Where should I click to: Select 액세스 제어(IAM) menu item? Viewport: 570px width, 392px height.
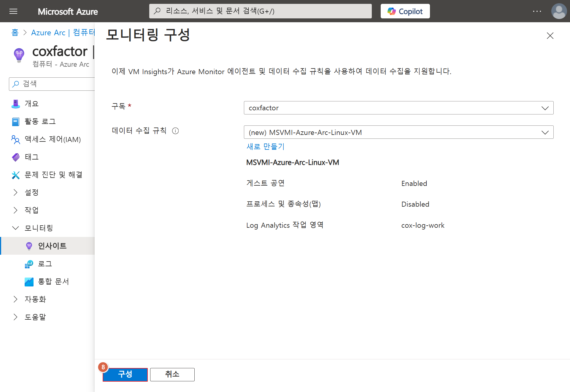click(x=53, y=139)
